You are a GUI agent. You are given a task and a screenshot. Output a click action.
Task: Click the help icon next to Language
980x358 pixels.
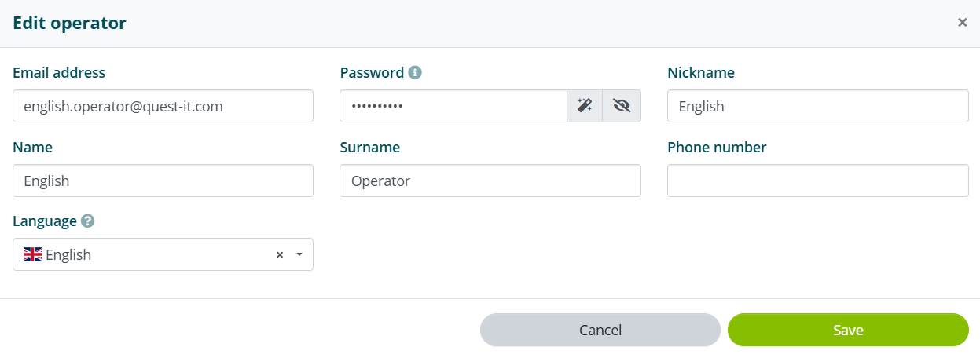tap(88, 221)
